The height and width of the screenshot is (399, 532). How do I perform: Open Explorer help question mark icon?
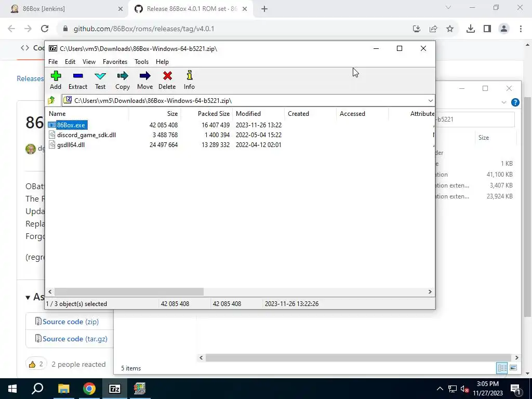tap(515, 102)
